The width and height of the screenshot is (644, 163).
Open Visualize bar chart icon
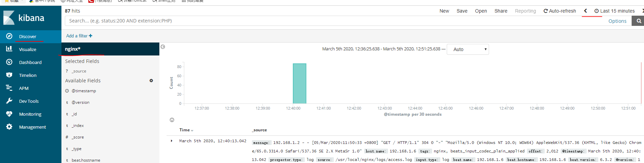[x=9, y=49]
